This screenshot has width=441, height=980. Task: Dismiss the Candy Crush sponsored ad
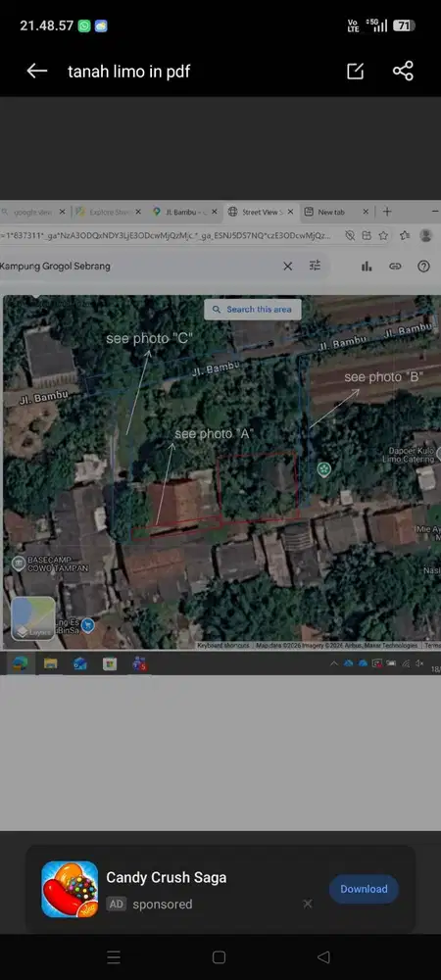(x=308, y=904)
